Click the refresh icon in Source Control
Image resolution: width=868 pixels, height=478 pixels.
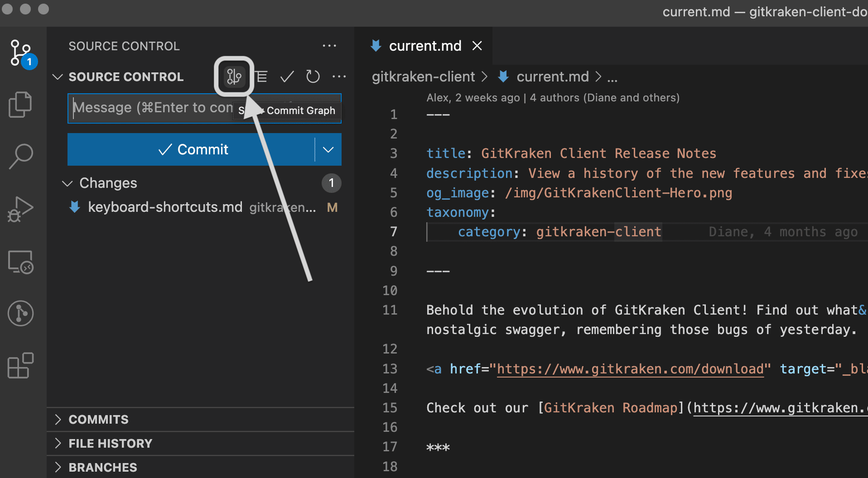pos(313,76)
